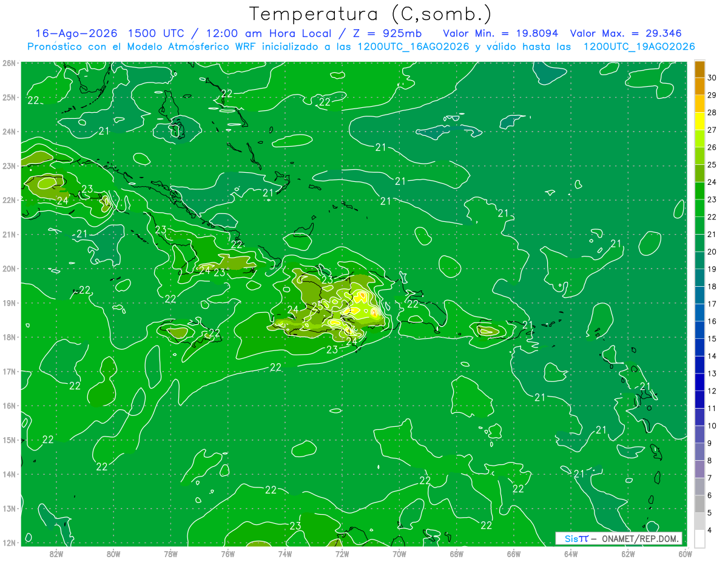Click the number 17 on the color legend
This screenshot has height=562, width=728.
point(712,304)
